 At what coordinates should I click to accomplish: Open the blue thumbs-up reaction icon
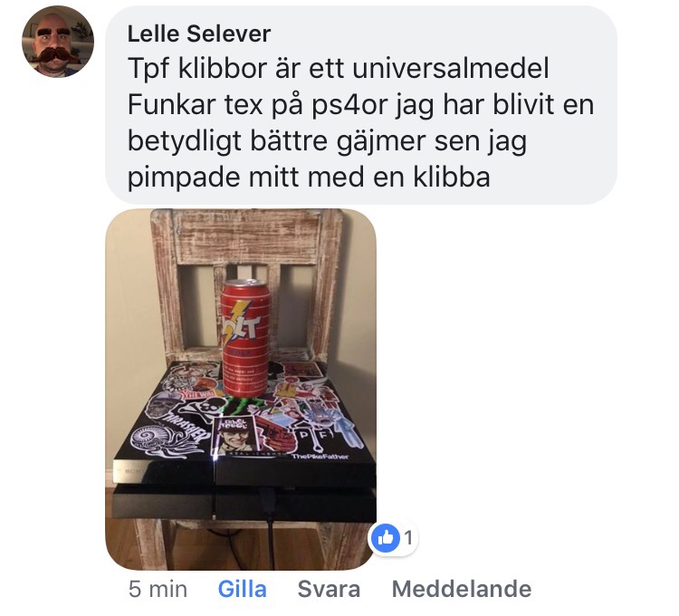point(385,537)
